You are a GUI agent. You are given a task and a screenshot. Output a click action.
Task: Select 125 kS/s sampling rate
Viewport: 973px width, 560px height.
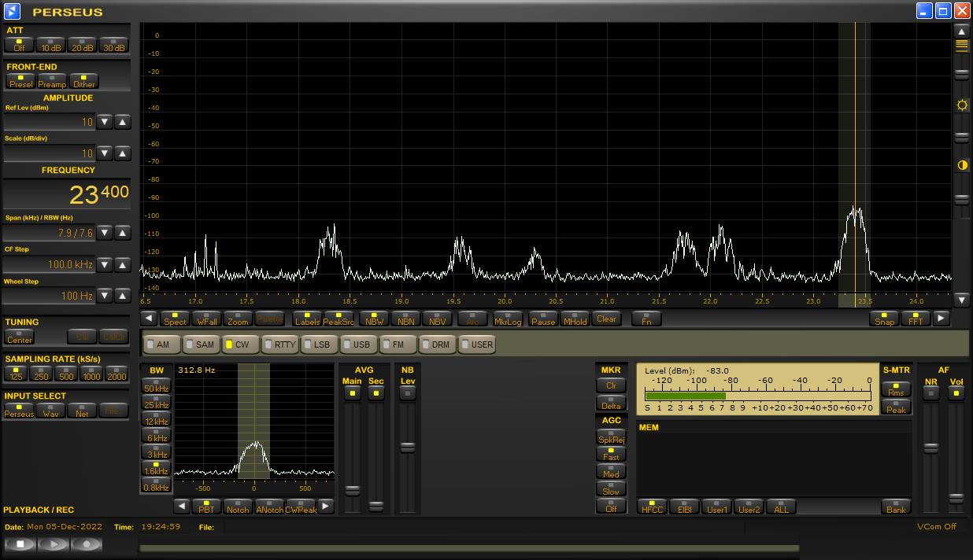point(17,374)
